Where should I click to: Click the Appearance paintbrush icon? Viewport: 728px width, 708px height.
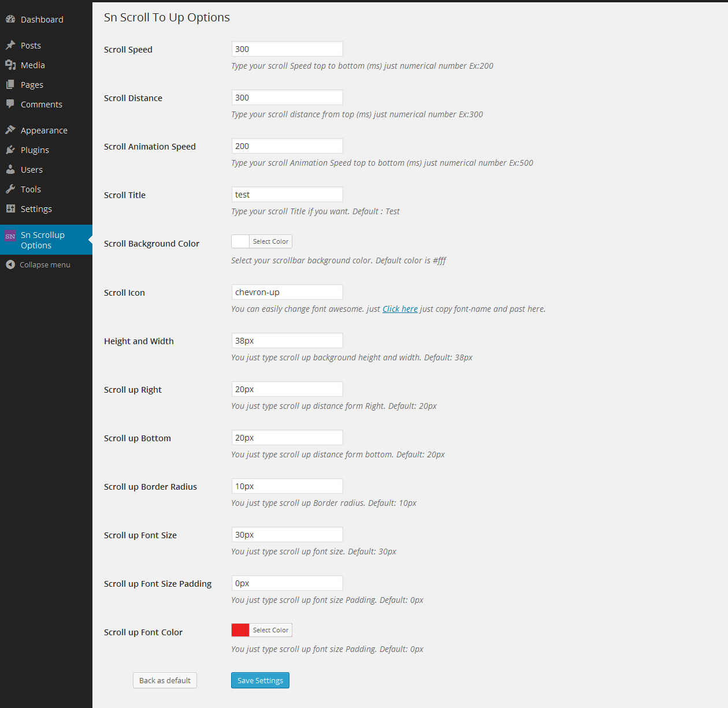[x=10, y=130]
